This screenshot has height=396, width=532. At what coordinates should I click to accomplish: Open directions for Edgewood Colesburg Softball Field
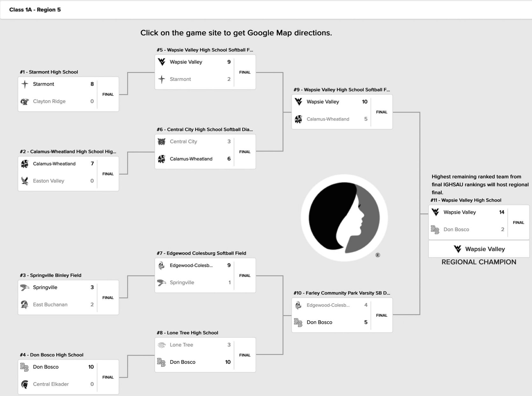[x=201, y=253]
